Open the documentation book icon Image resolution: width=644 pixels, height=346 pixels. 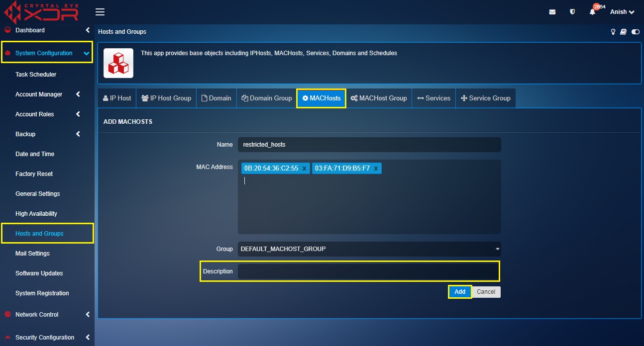623,32
